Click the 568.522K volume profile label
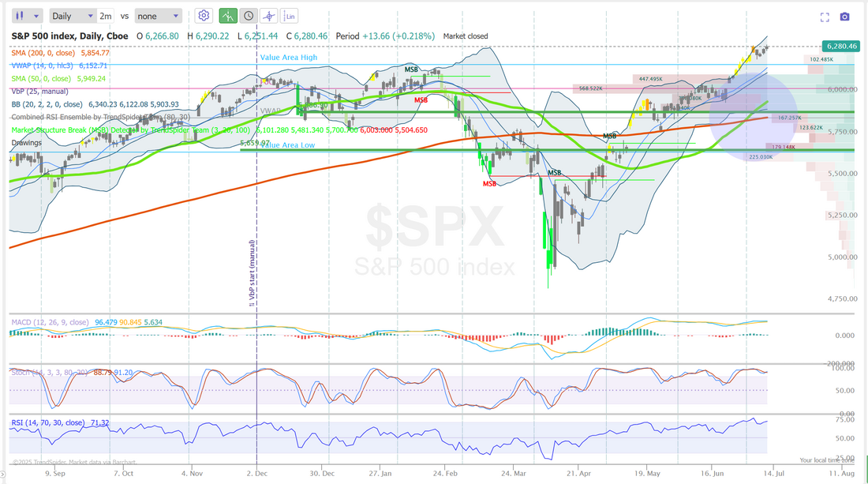The image size is (868, 484). (x=591, y=88)
